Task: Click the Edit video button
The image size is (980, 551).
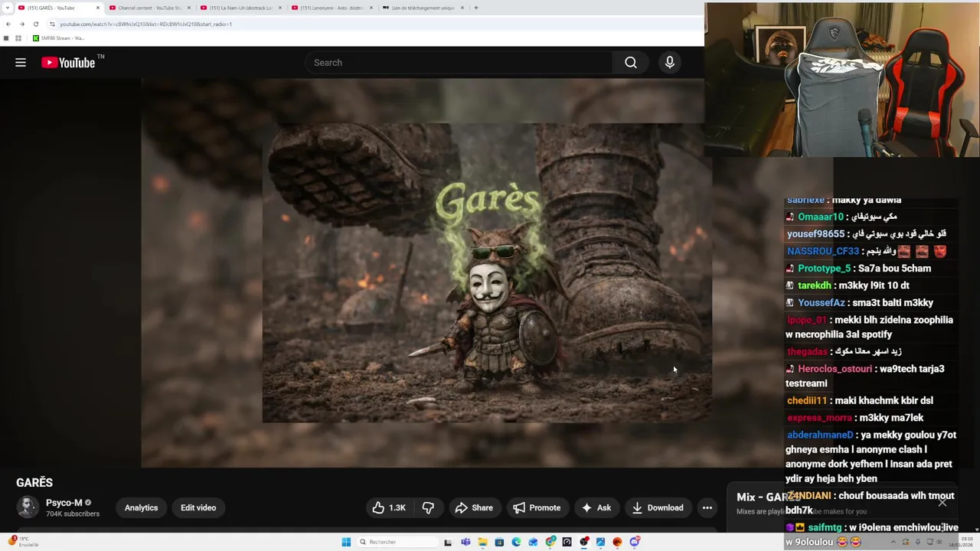Action: click(x=198, y=507)
